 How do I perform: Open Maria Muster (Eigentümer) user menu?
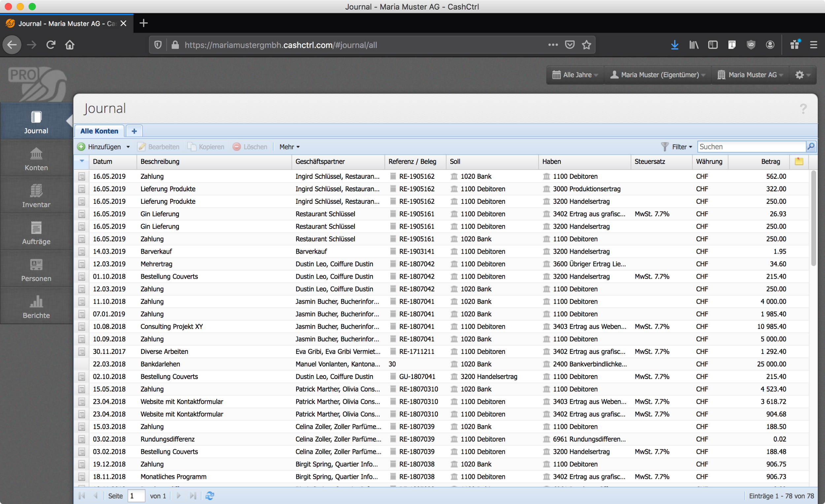click(x=658, y=75)
